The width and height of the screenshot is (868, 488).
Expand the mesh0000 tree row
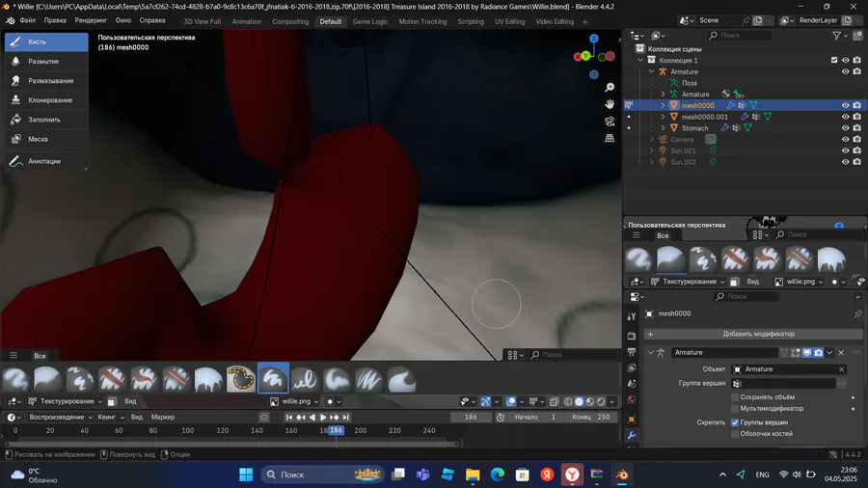[663, 105]
